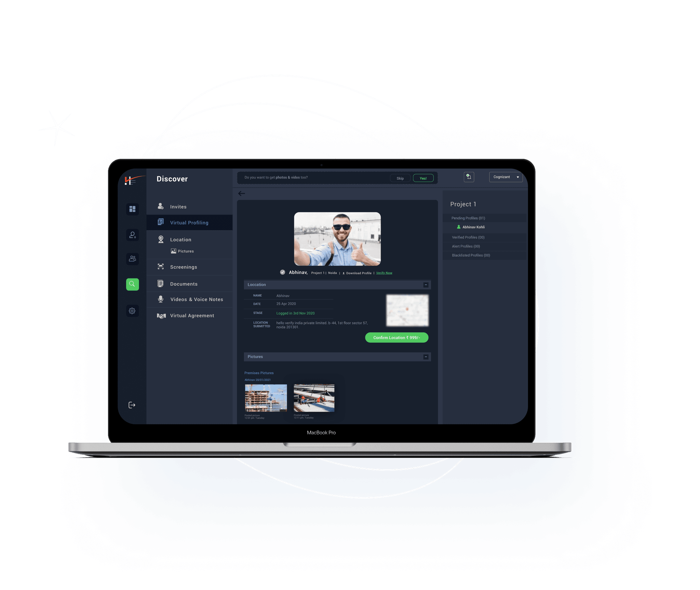Viewport: 700px width, 590px height.
Task: Click Pending Profiles (01) tree item
Action: (469, 218)
